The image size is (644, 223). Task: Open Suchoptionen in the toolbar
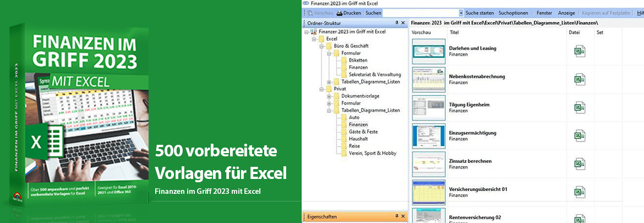[x=513, y=13]
